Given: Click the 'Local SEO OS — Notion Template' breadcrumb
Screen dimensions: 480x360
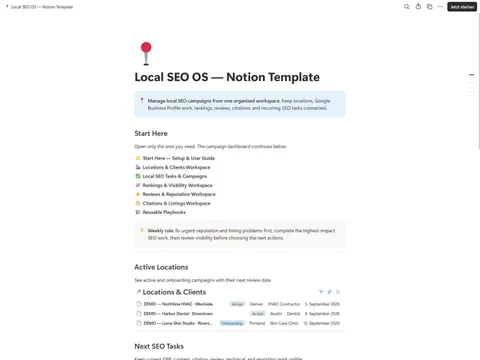Looking at the screenshot, I should point(42,7).
